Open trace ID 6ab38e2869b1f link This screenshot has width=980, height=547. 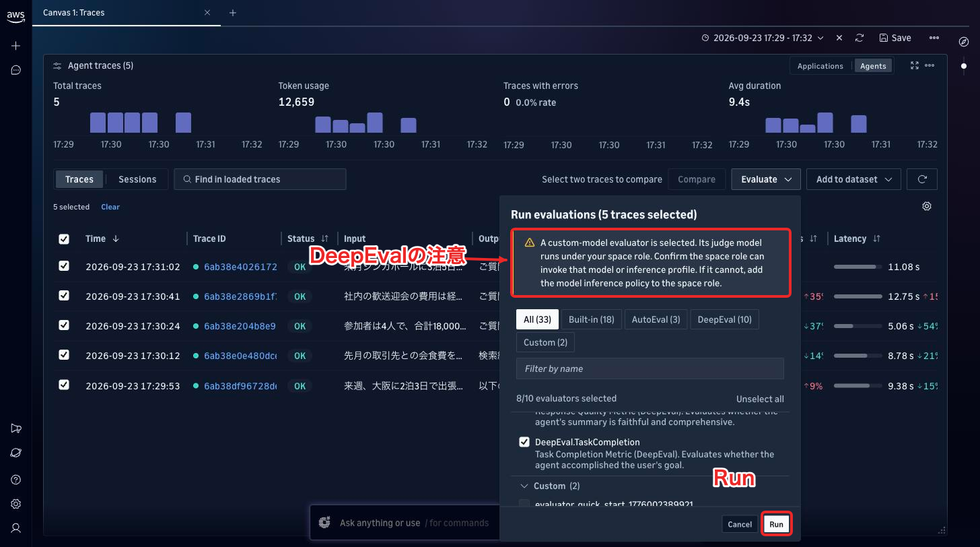click(240, 296)
